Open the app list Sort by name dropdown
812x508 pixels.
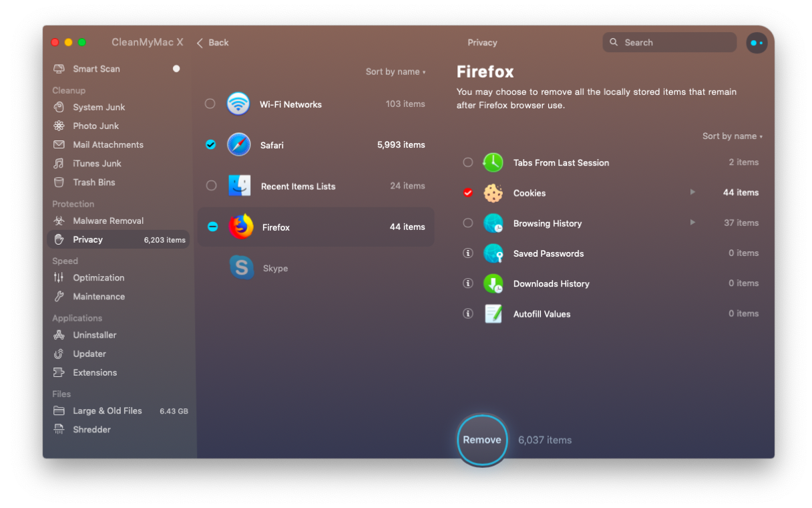[395, 72]
